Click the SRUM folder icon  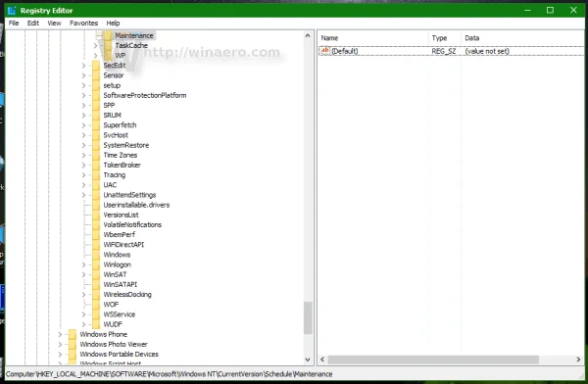(96, 116)
